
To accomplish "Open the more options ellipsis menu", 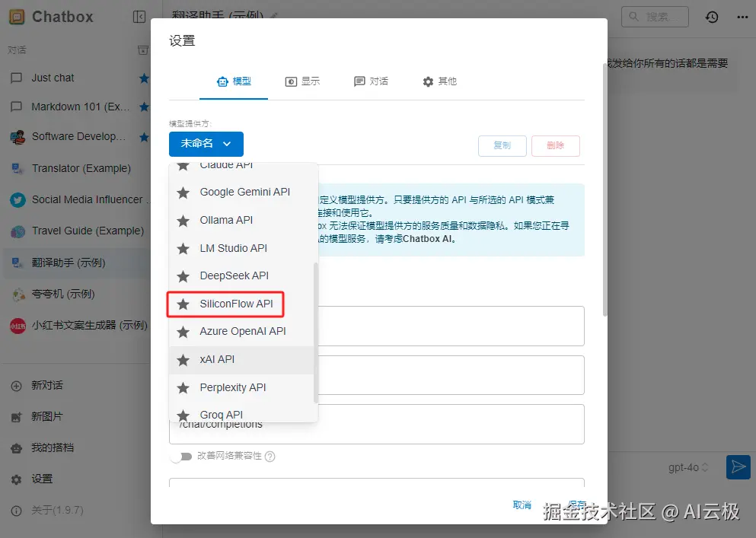I will tap(742, 17).
